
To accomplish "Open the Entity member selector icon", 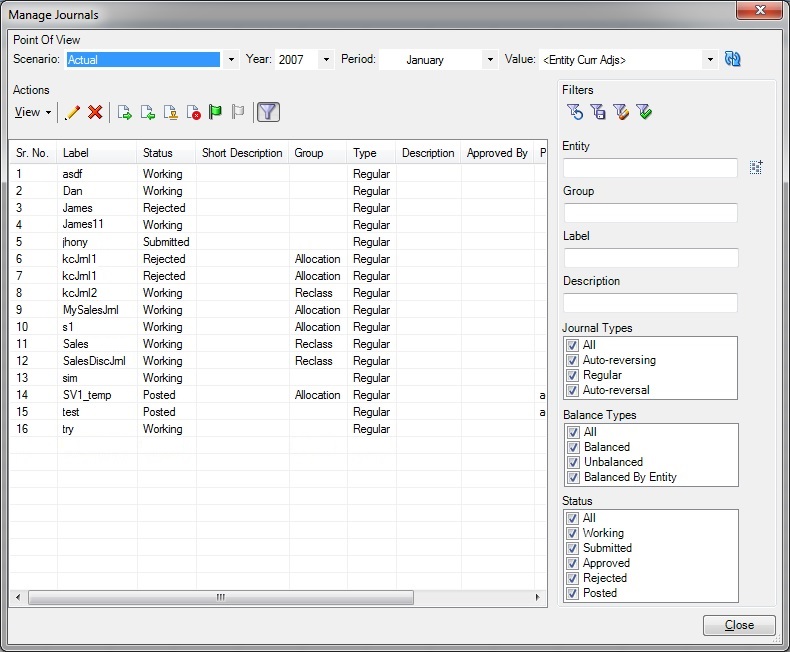I will click(x=756, y=168).
